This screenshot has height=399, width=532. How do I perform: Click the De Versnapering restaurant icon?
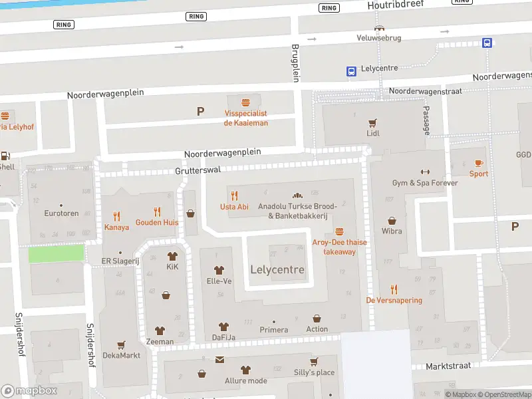coord(394,289)
